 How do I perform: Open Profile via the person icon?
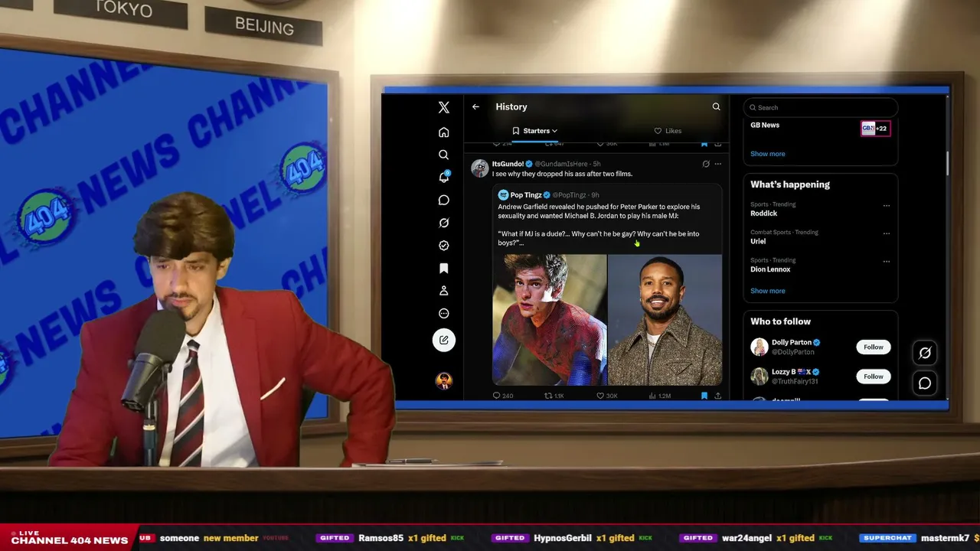pos(443,291)
